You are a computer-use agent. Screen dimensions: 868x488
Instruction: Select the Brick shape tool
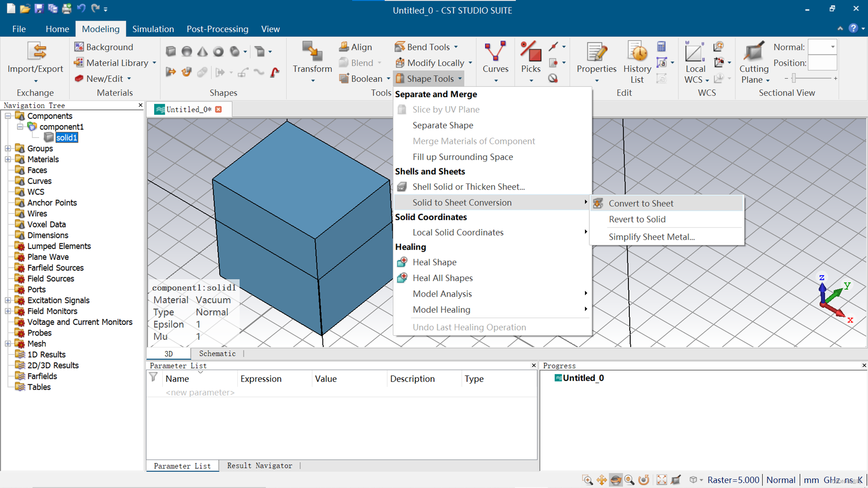[171, 52]
